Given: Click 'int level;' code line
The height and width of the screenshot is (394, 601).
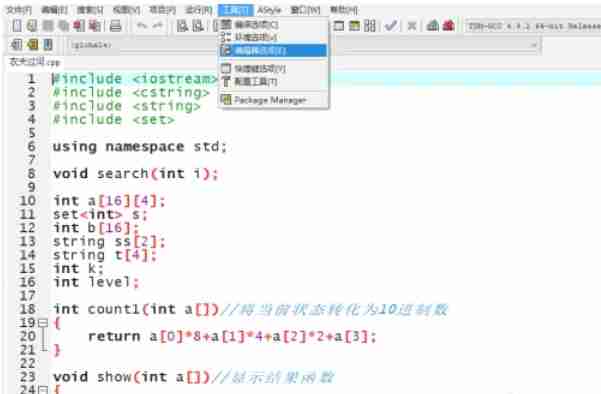Looking at the screenshot, I should point(96,282).
